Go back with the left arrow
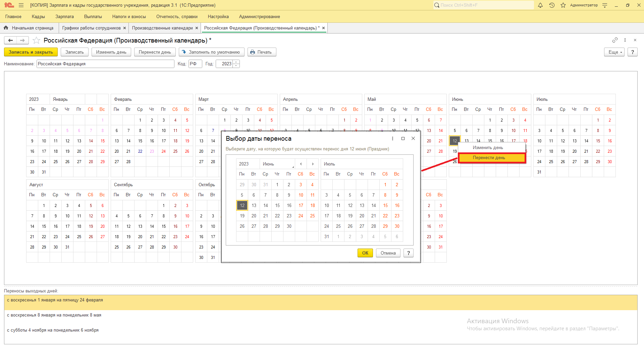Viewport: 644px width, 346px height. [10, 40]
